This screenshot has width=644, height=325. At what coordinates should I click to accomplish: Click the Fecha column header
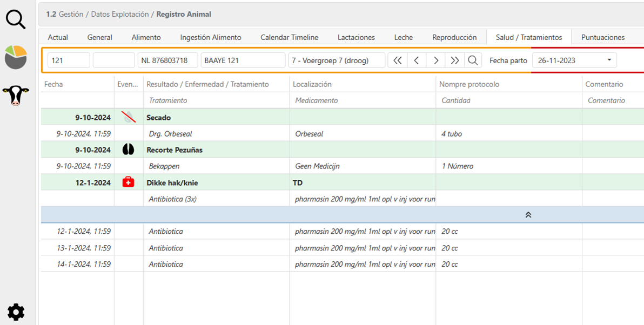point(53,84)
